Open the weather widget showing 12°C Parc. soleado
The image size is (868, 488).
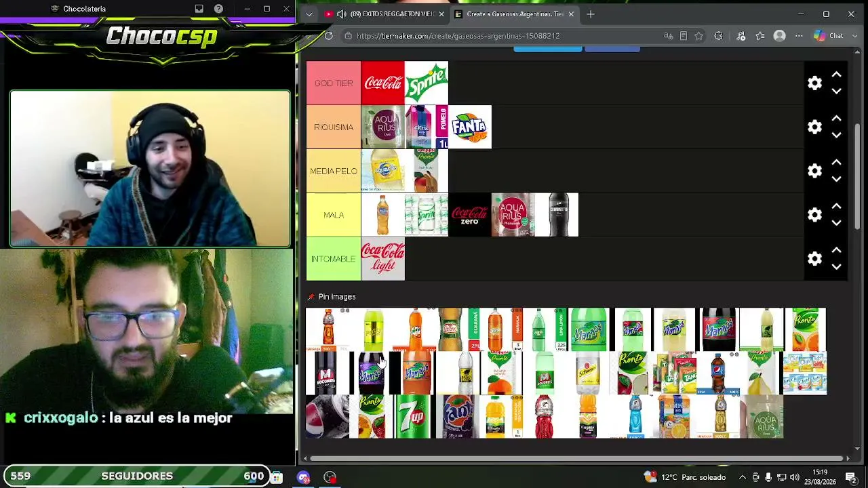click(685, 477)
